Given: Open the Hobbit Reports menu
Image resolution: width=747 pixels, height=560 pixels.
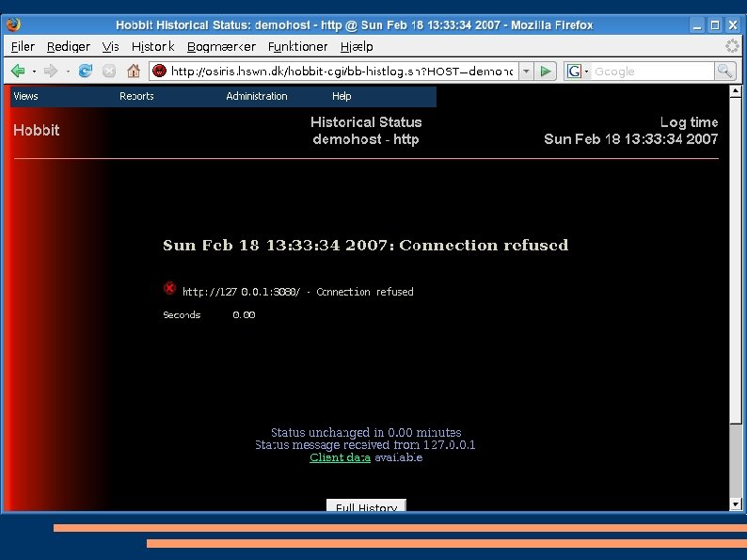Looking at the screenshot, I should (x=136, y=96).
